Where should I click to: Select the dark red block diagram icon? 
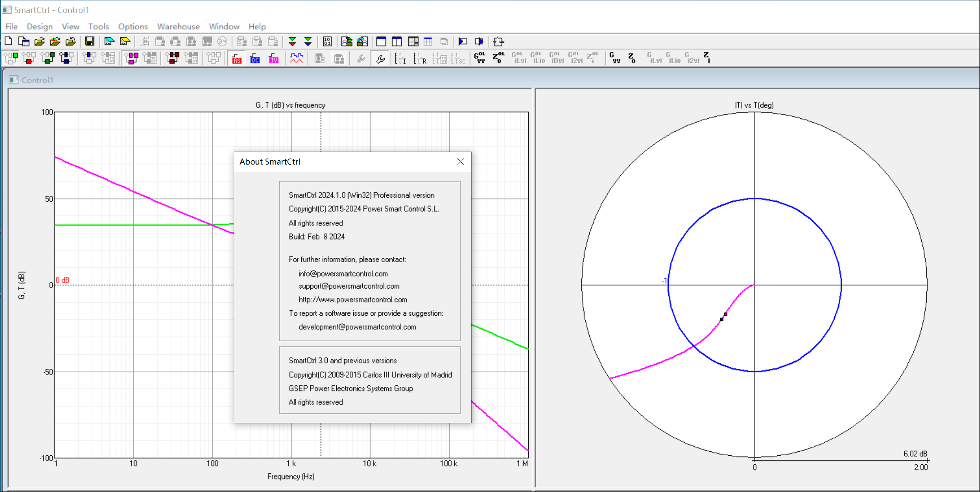tap(172, 58)
